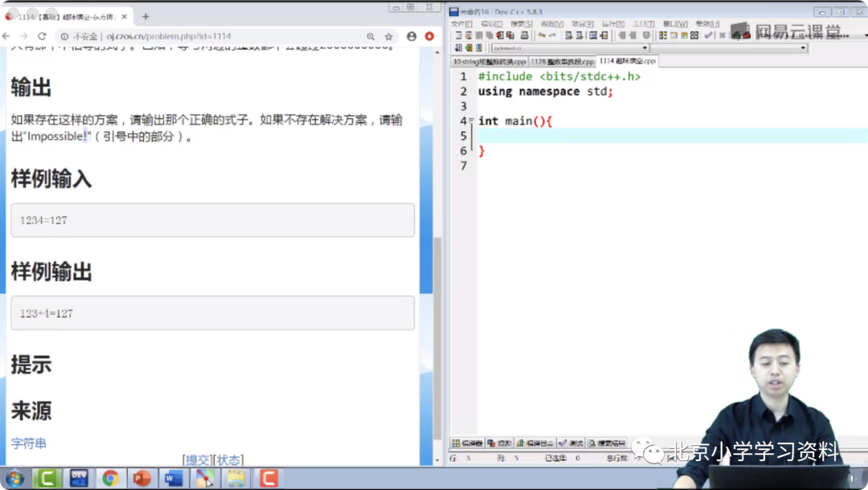This screenshot has height=490, width=868.
Task: Click Save icon in Dev-C++ toolbar
Action: pyautogui.click(x=479, y=35)
